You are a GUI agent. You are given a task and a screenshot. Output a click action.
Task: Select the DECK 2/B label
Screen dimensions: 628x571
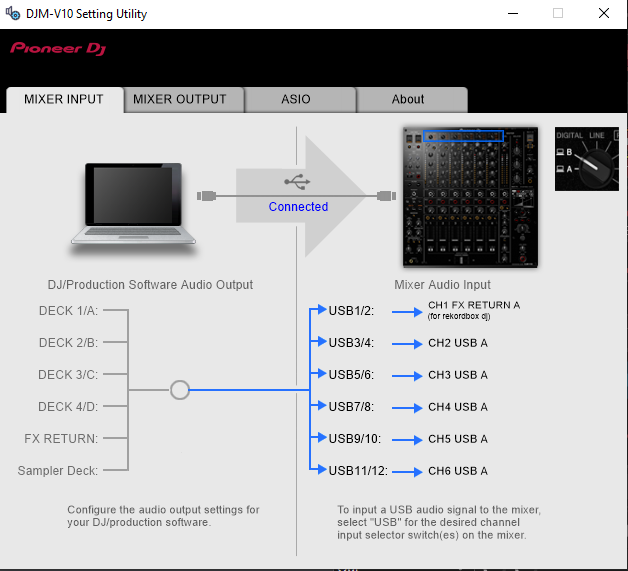68,343
